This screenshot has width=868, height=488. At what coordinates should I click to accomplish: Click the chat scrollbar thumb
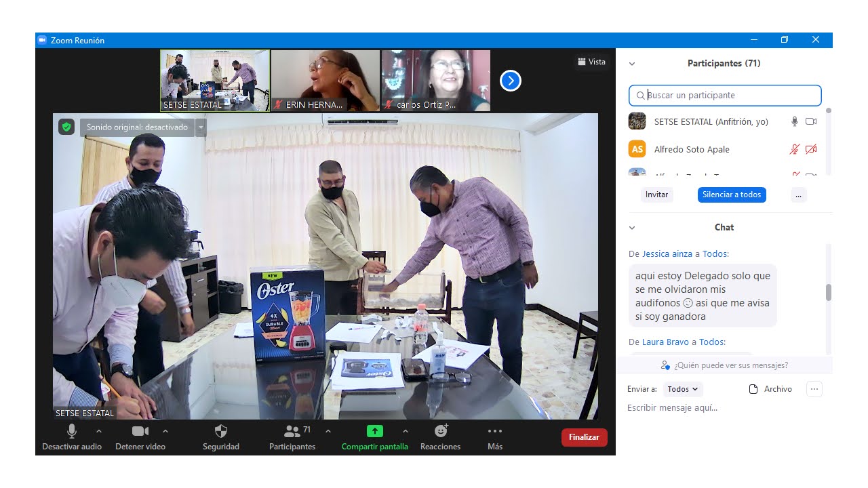click(828, 292)
